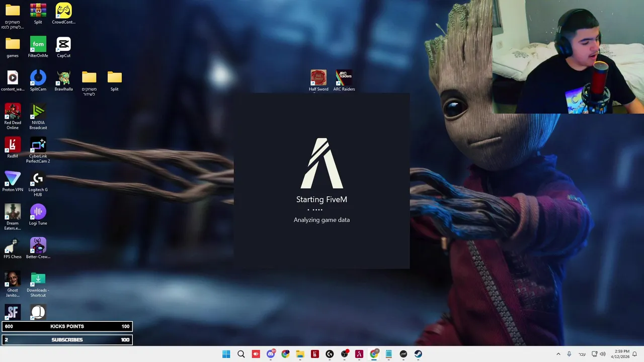The height and width of the screenshot is (362, 644).
Task: Open the notifications bell
Action: pyautogui.click(x=635, y=354)
